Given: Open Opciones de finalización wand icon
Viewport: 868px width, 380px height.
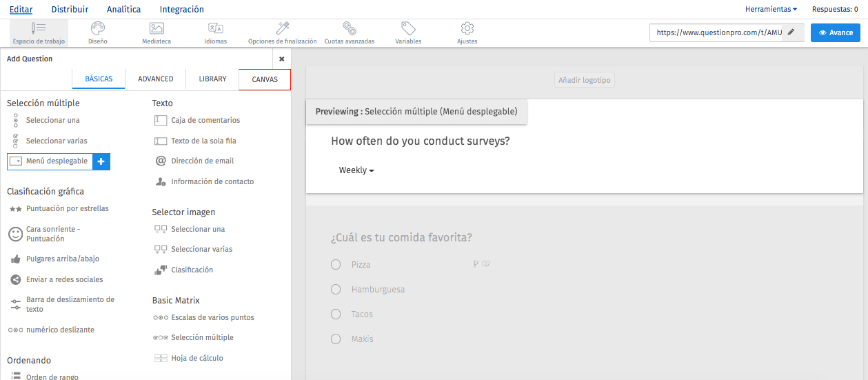Looking at the screenshot, I should (282, 28).
